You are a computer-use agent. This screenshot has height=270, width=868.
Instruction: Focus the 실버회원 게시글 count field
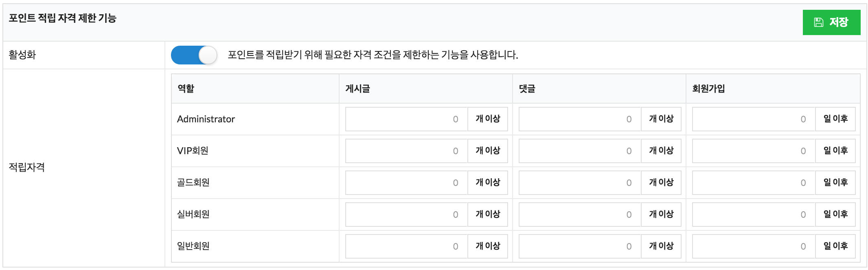[406, 215]
